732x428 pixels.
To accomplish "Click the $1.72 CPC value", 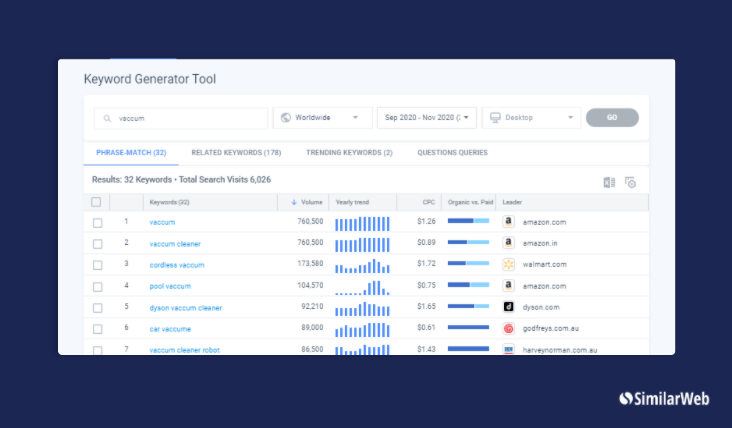I will tap(426, 264).
